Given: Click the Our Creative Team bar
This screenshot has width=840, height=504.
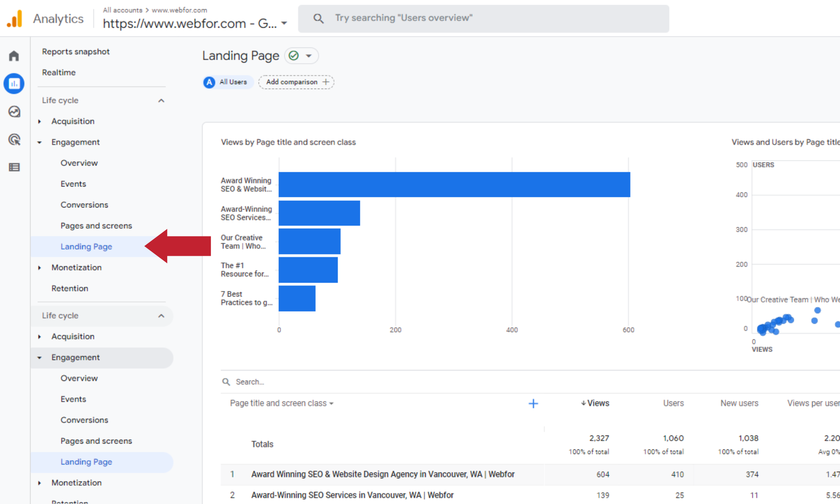Looking at the screenshot, I should tap(310, 241).
